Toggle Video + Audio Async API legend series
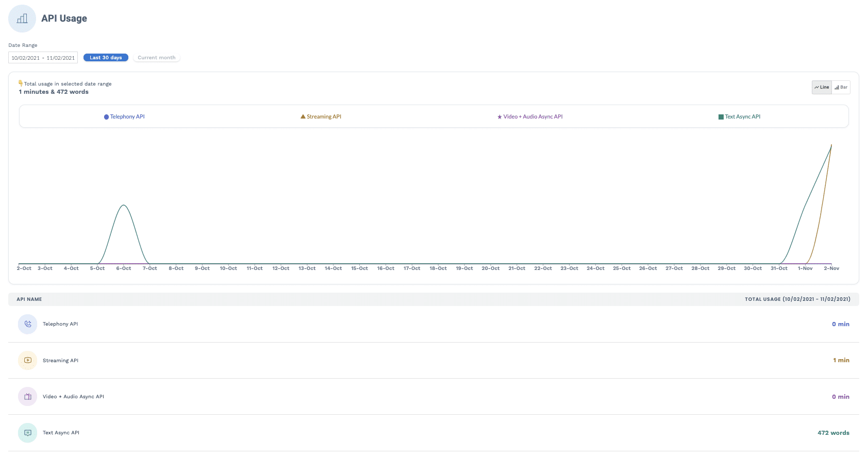The image size is (868, 457). tap(529, 117)
